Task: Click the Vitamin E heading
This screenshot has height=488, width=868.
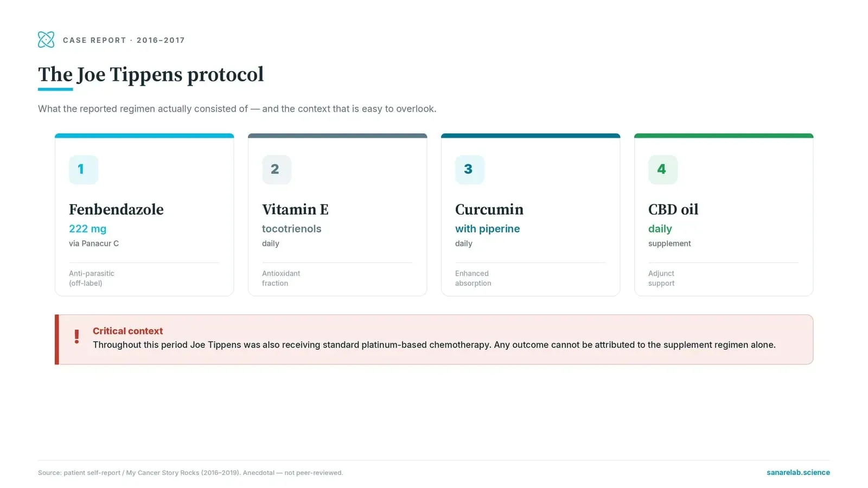Action: click(295, 209)
